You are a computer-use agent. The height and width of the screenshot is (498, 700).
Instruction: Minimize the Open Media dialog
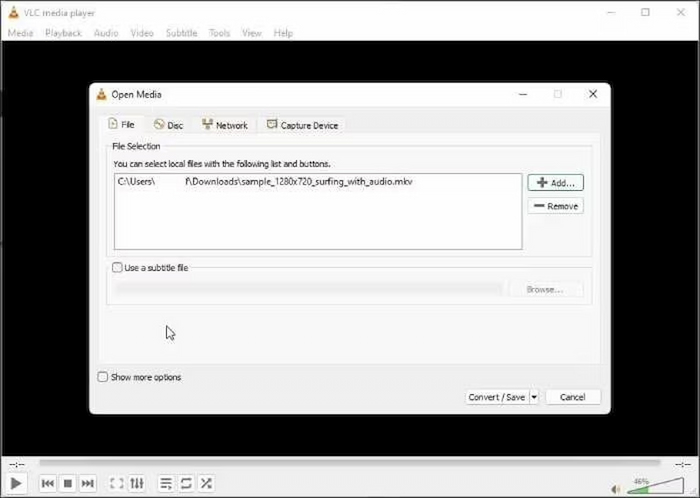(523, 94)
